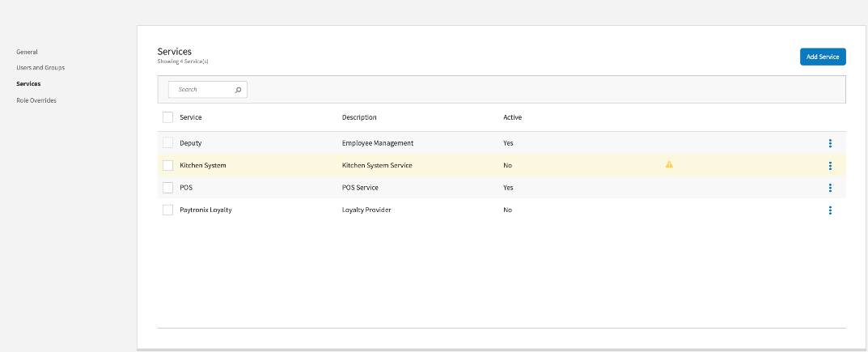This screenshot has width=868, height=352.
Task: Click the yellow warning icon on Kitchen System
Action: 669,164
